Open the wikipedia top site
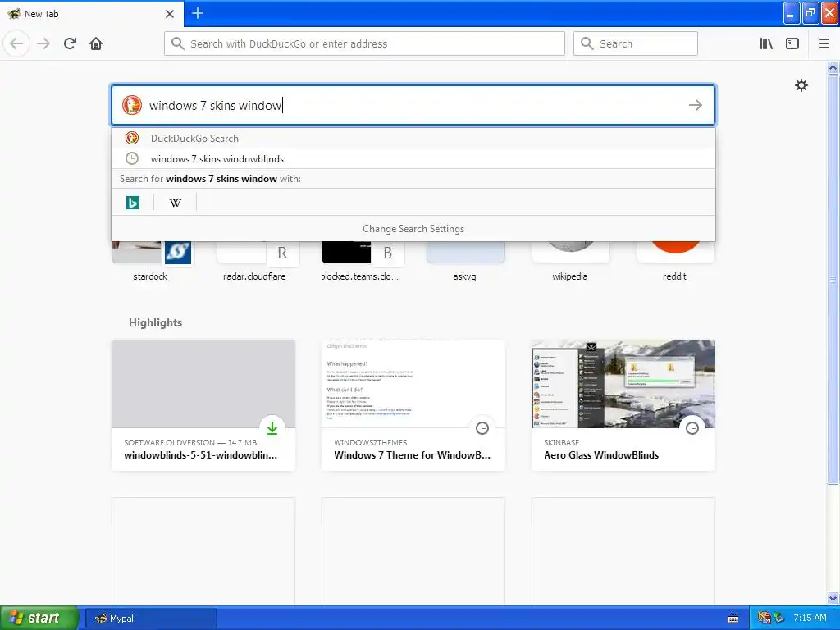The width and height of the screenshot is (840, 630). (570, 262)
